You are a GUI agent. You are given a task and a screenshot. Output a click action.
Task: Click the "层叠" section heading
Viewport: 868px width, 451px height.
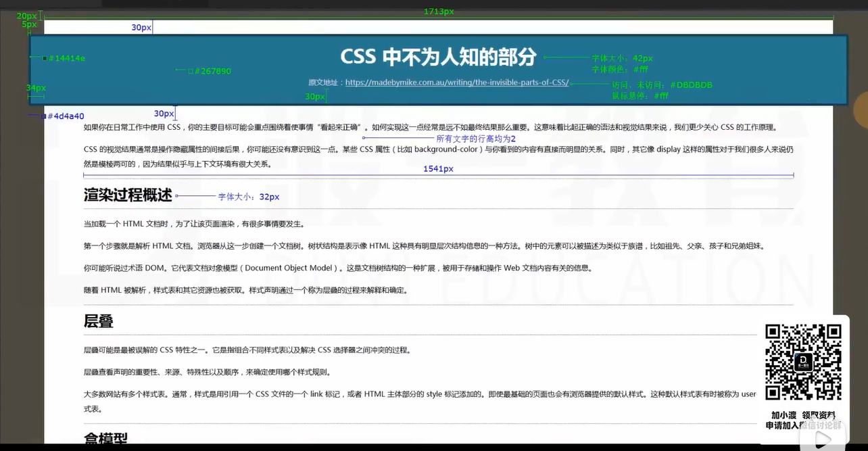click(x=99, y=321)
